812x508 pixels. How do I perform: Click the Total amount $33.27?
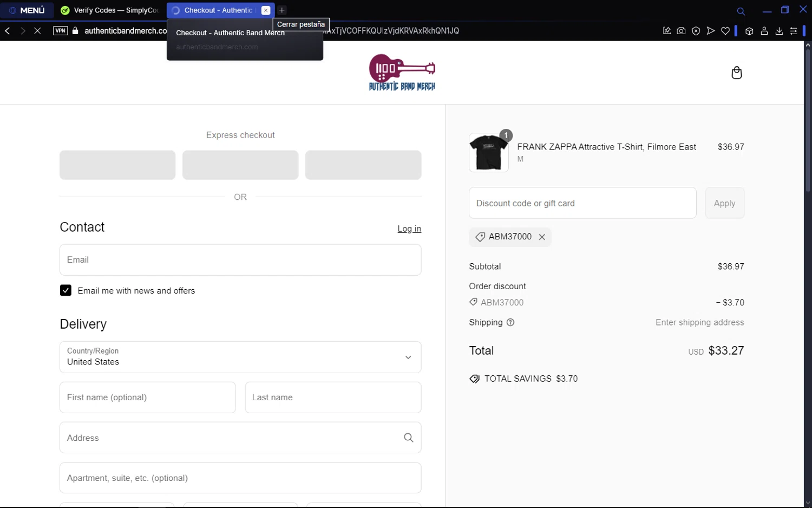tap(726, 350)
